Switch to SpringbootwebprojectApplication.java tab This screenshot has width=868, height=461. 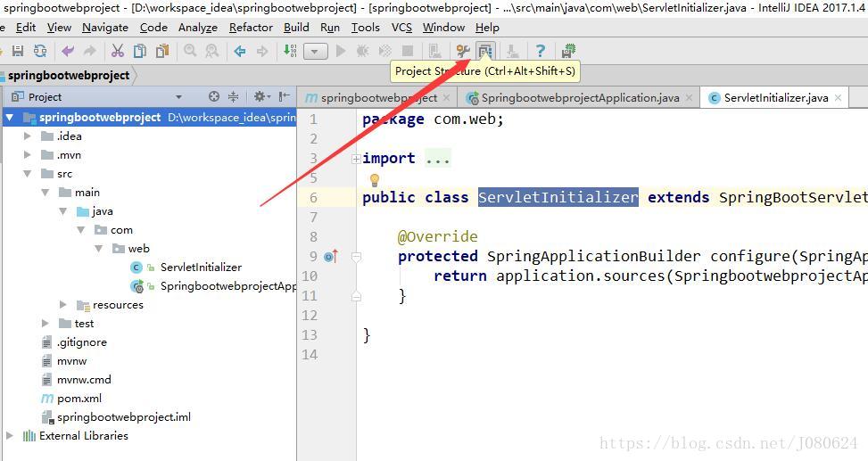click(x=579, y=98)
